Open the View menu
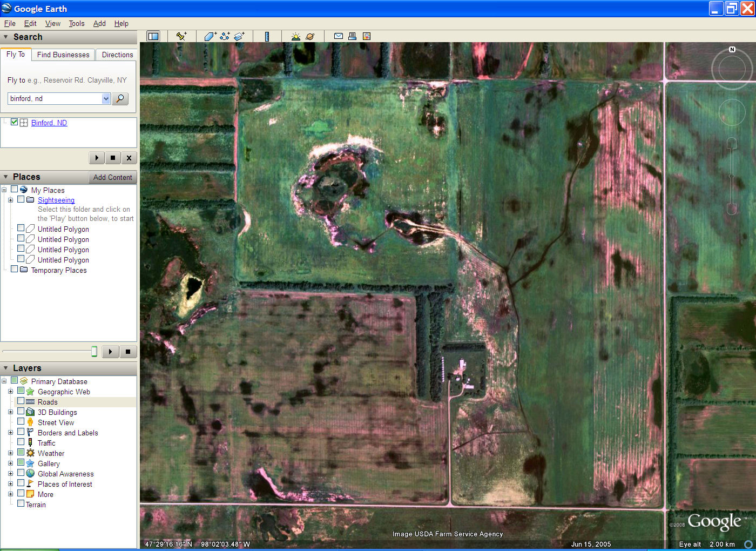756x551 pixels. click(53, 23)
